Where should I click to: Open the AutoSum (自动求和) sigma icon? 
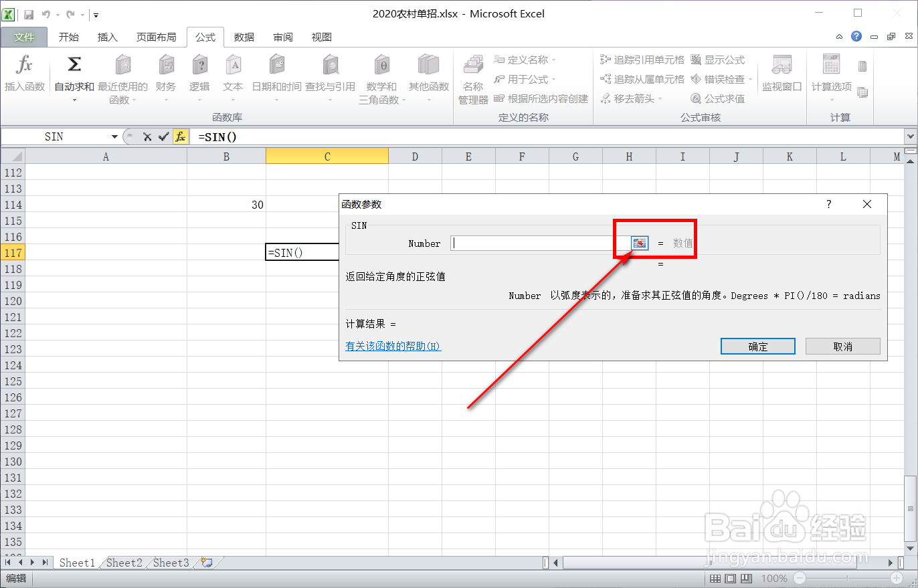pyautogui.click(x=74, y=65)
